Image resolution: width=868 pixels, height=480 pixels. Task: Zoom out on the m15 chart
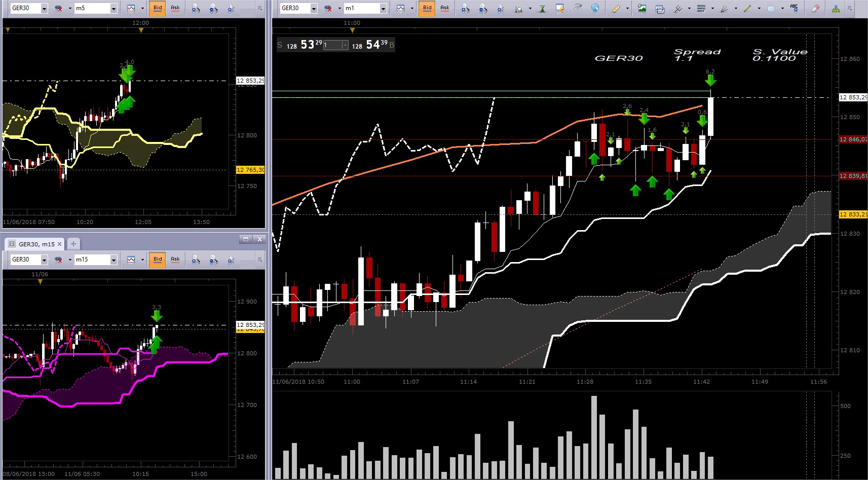click(x=213, y=260)
